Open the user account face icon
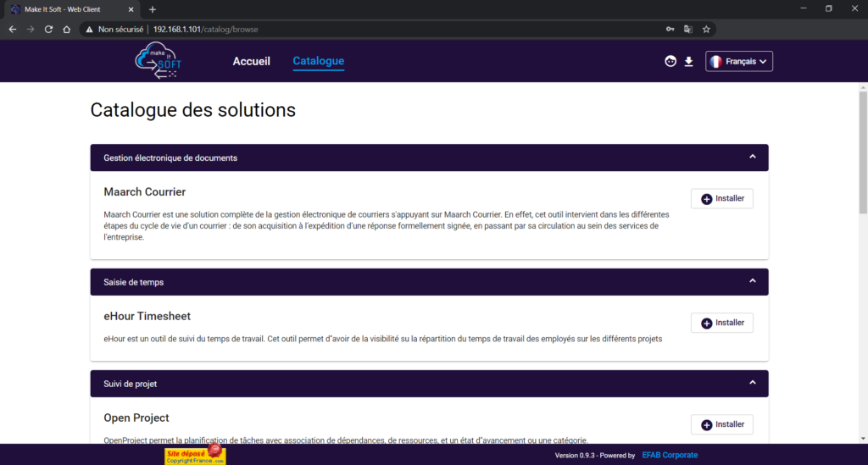The width and height of the screenshot is (868, 465). (670, 61)
